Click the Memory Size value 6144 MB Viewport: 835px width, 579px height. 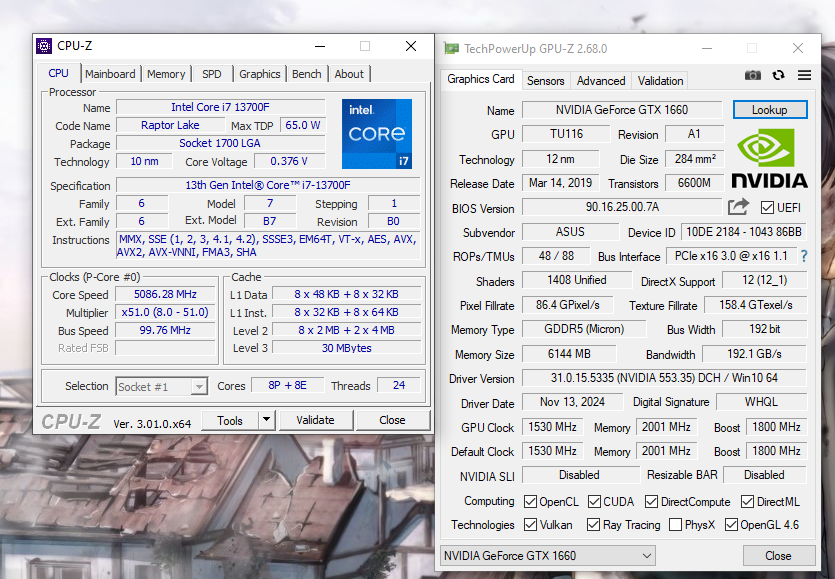[569, 354]
